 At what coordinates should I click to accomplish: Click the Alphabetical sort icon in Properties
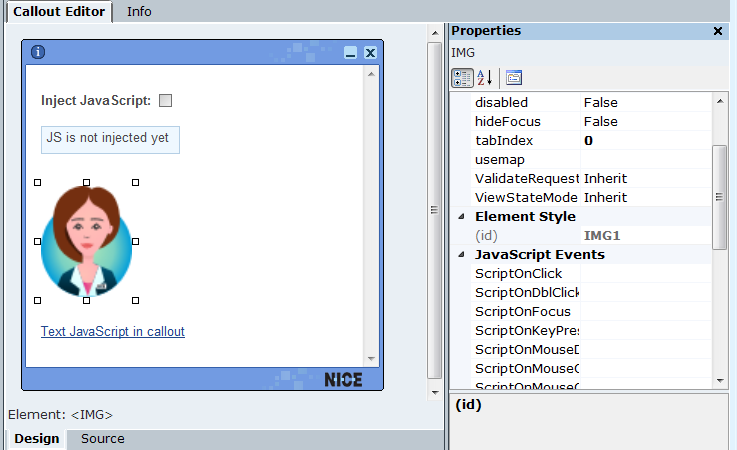tap(484, 77)
